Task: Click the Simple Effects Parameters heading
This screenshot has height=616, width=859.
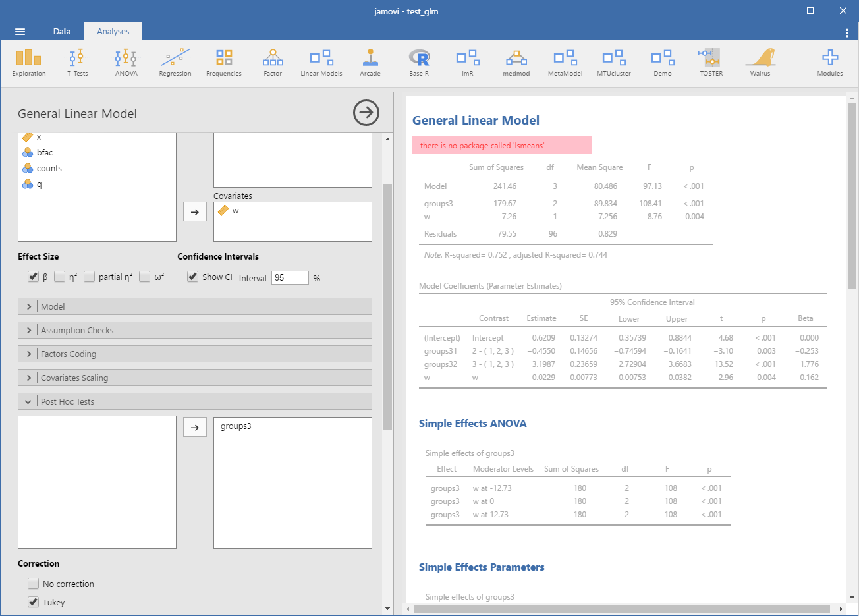Action: pos(482,567)
